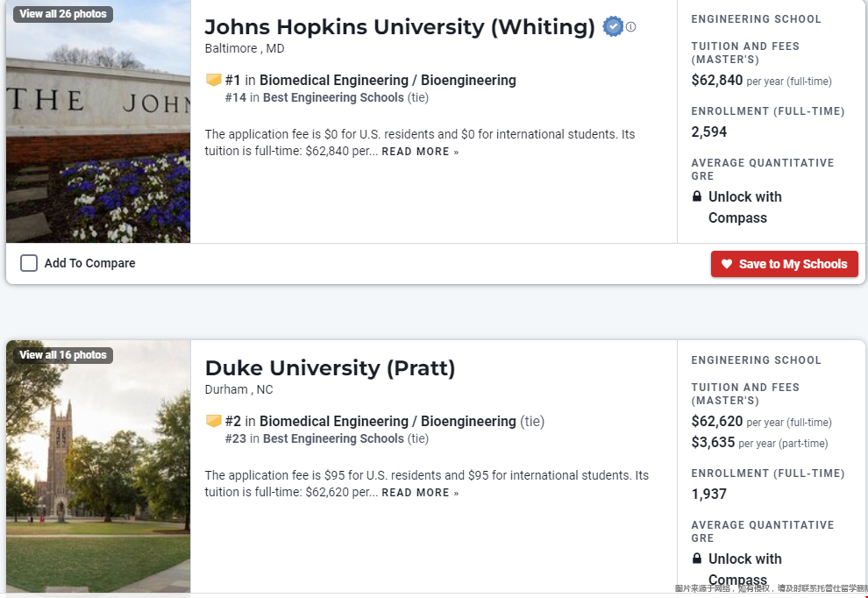Follow Duke Biomedical Engineering / Bioengineering ranking link

pos(388,422)
